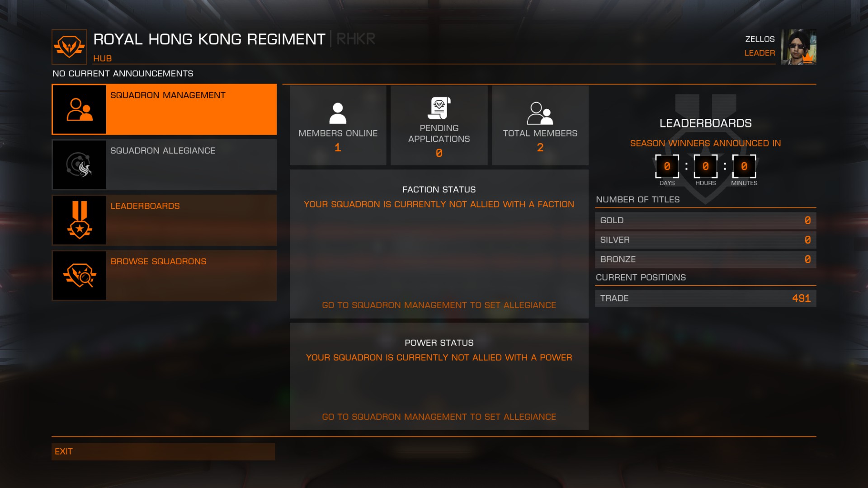Toggle Squadron Allegiance faction status
The width and height of the screenshot is (868, 488).
[x=164, y=164]
